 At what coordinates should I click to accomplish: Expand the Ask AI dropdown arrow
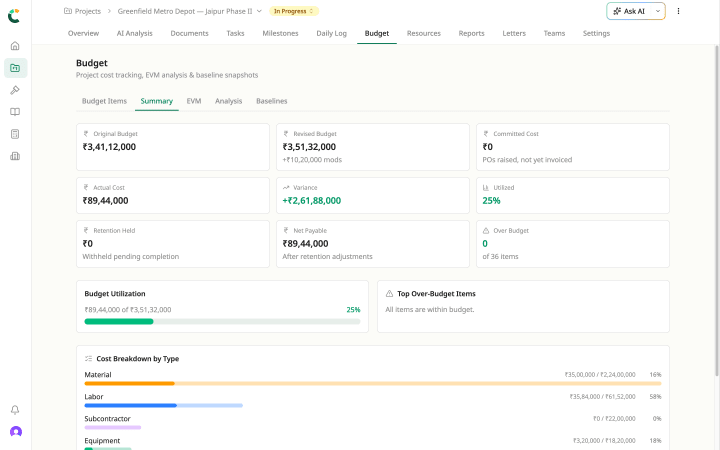coord(658,11)
